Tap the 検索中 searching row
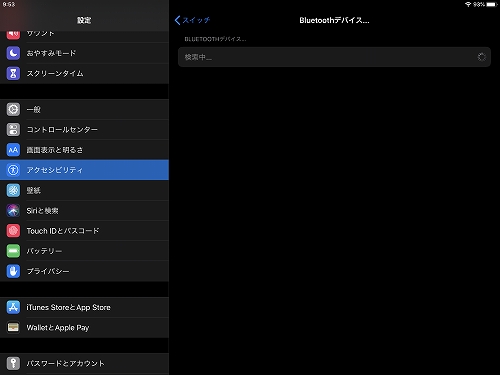 tap(334, 57)
